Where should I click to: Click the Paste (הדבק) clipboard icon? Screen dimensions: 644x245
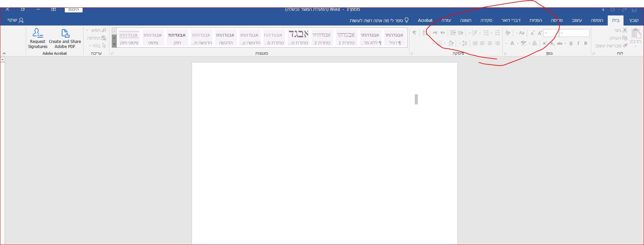636,33
